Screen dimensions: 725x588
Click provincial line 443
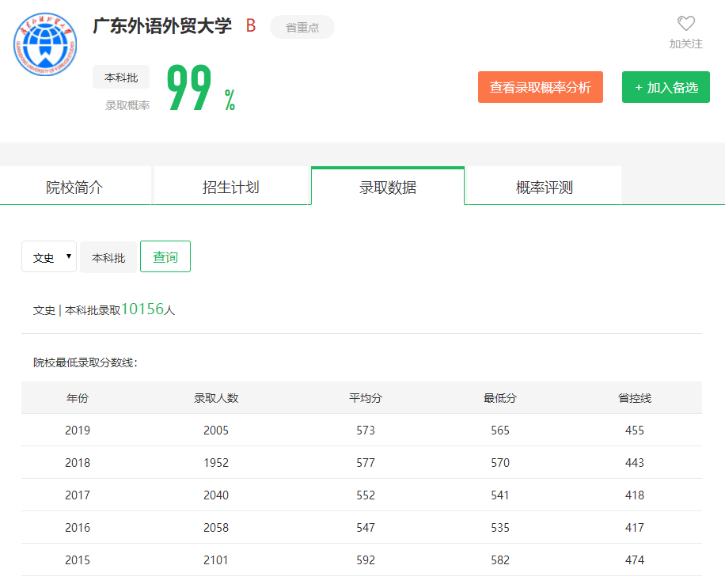click(635, 463)
